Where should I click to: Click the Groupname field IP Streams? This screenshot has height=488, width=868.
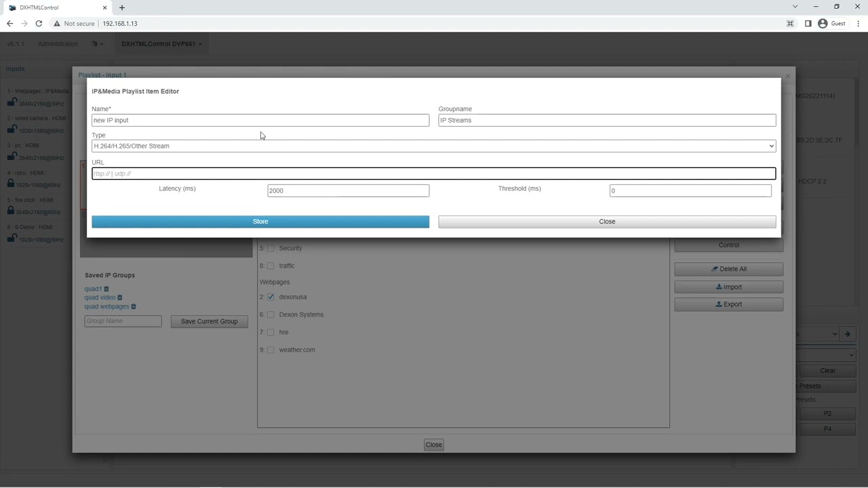(607, 120)
